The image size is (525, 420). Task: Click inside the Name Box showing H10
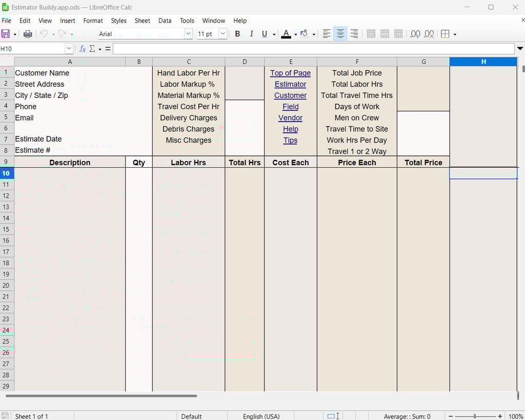click(31, 48)
